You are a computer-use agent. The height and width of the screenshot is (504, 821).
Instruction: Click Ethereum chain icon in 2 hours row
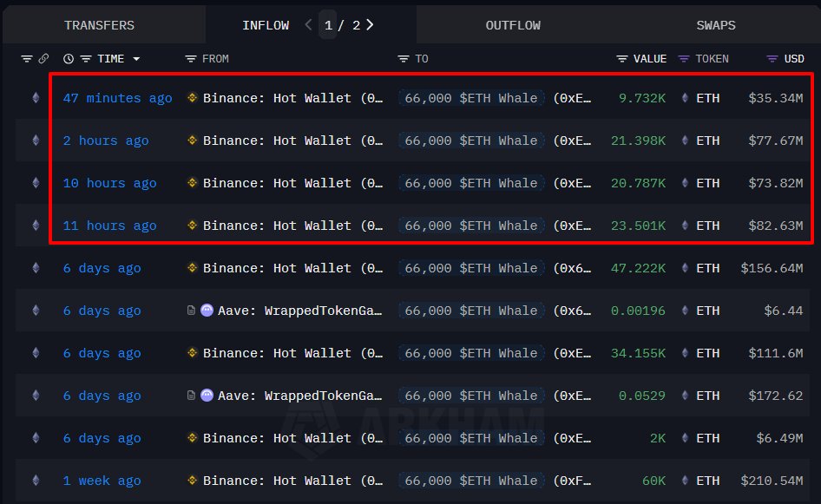36,141
